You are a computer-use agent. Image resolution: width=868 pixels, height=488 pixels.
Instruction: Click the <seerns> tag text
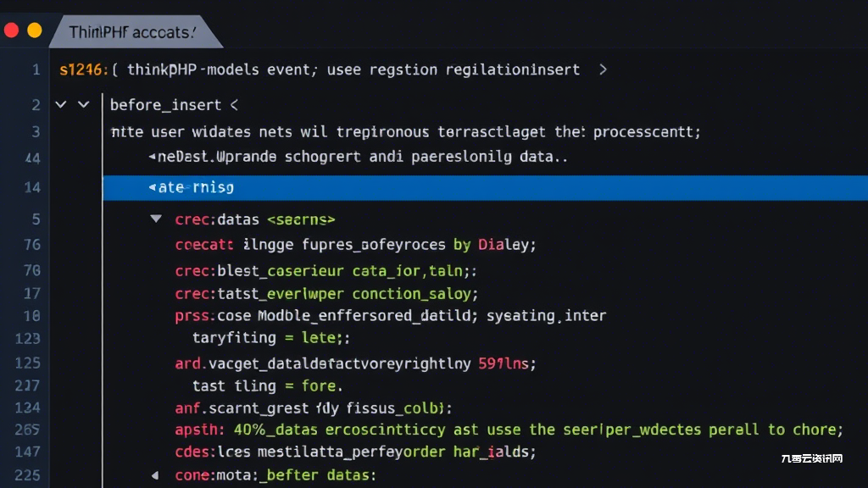click(301, 219)
